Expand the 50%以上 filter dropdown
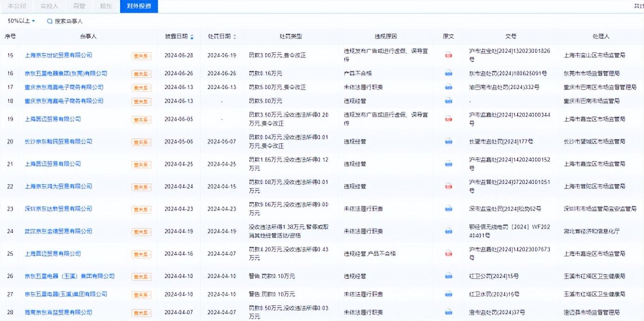 pos(21,21)
